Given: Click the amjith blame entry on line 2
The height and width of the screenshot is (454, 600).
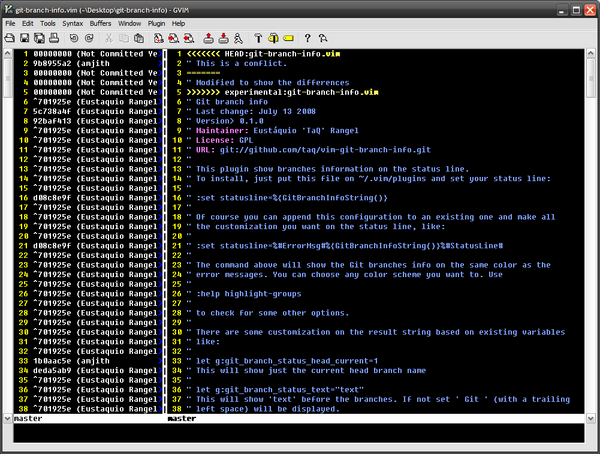Looking at the screenshot, I should point(80,63).
